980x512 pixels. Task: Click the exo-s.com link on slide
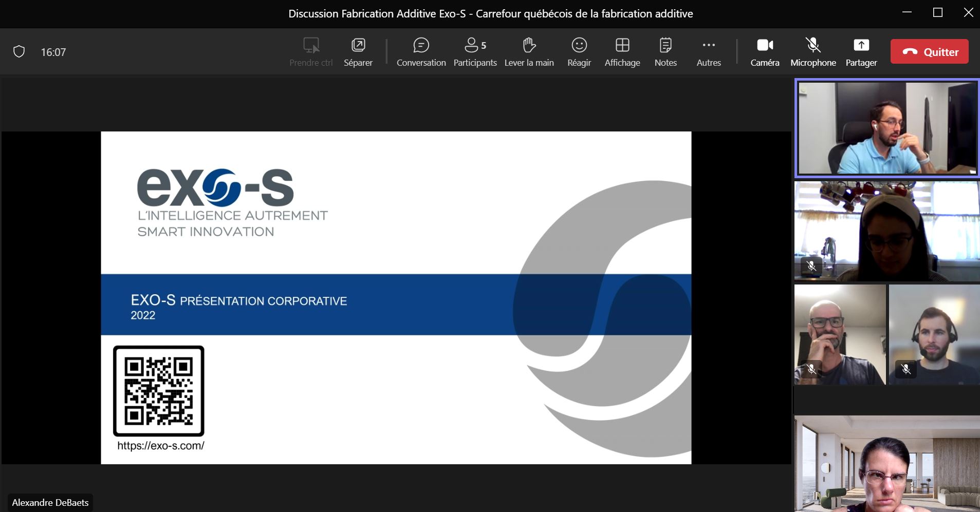click(x=161, y=446)
